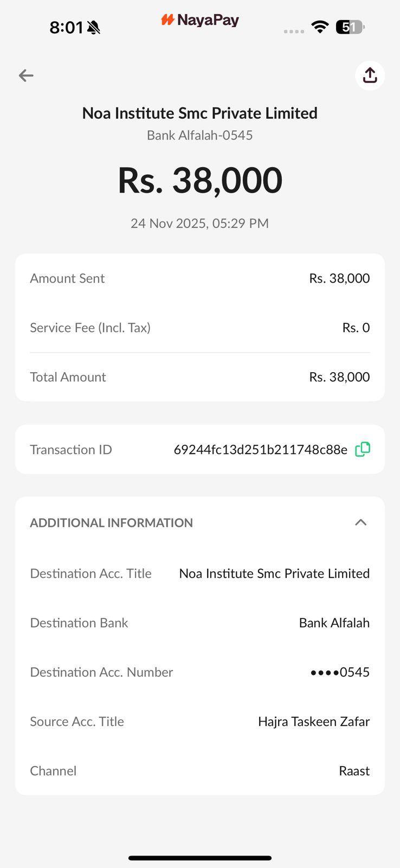
Task: Copy the Transaction ID with green icon
Action: tap(363, 449)
